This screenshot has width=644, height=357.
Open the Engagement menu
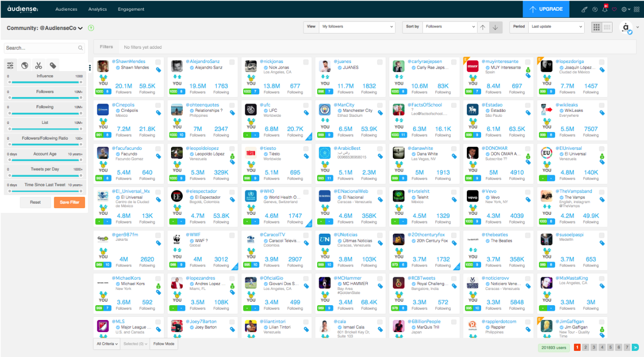click(131, 9)
